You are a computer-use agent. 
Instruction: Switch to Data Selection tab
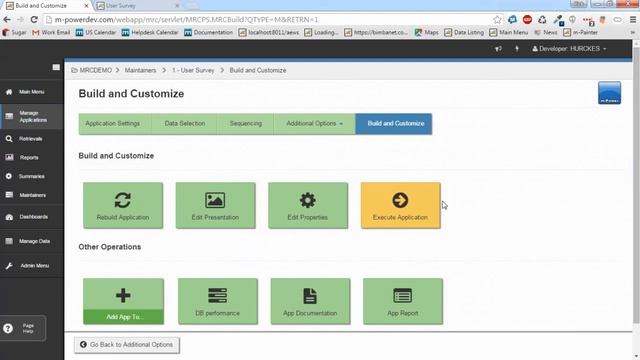[x=184, y=124]
